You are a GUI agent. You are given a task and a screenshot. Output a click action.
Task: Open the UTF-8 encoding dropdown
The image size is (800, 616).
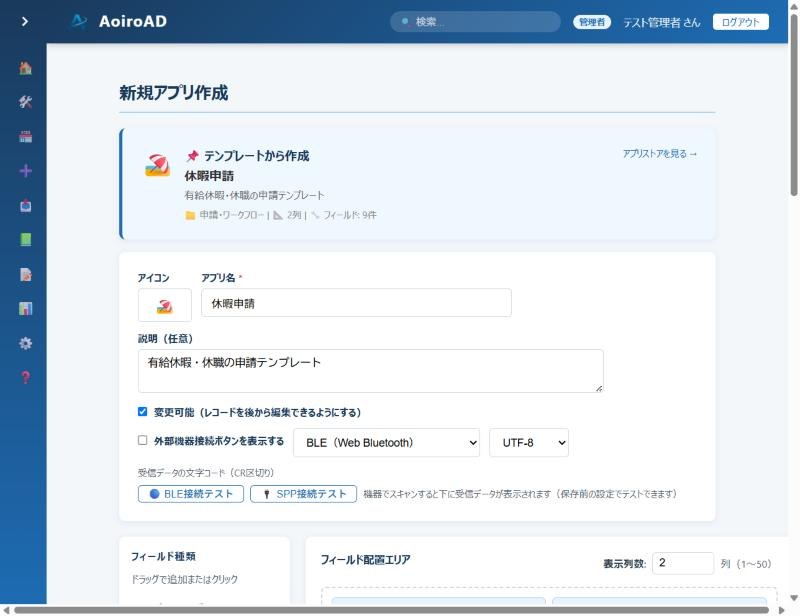[x=529, y=442]
